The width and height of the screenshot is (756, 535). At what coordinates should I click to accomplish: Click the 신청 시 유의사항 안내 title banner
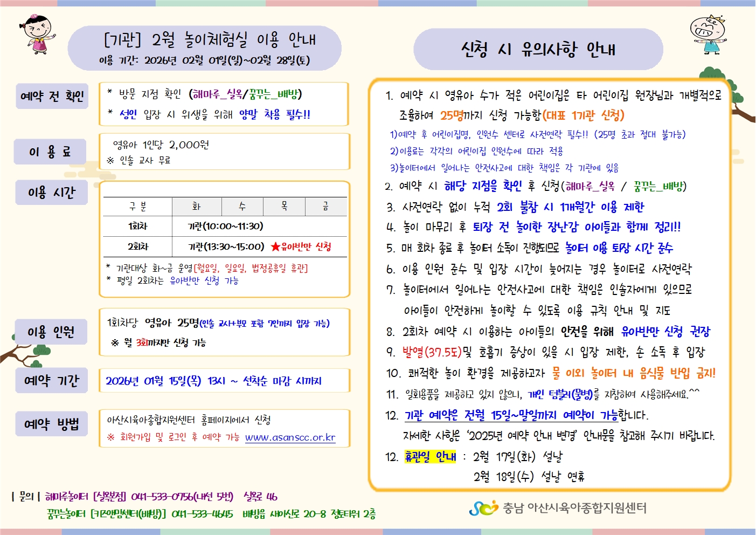(x=538, y=50)
